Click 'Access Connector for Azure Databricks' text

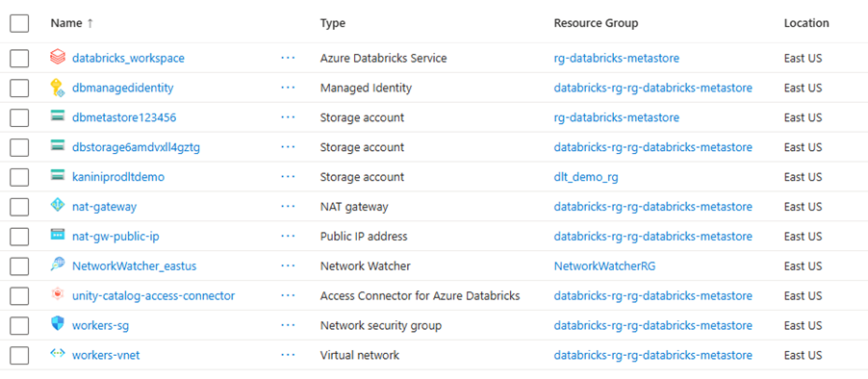point(420,295)
